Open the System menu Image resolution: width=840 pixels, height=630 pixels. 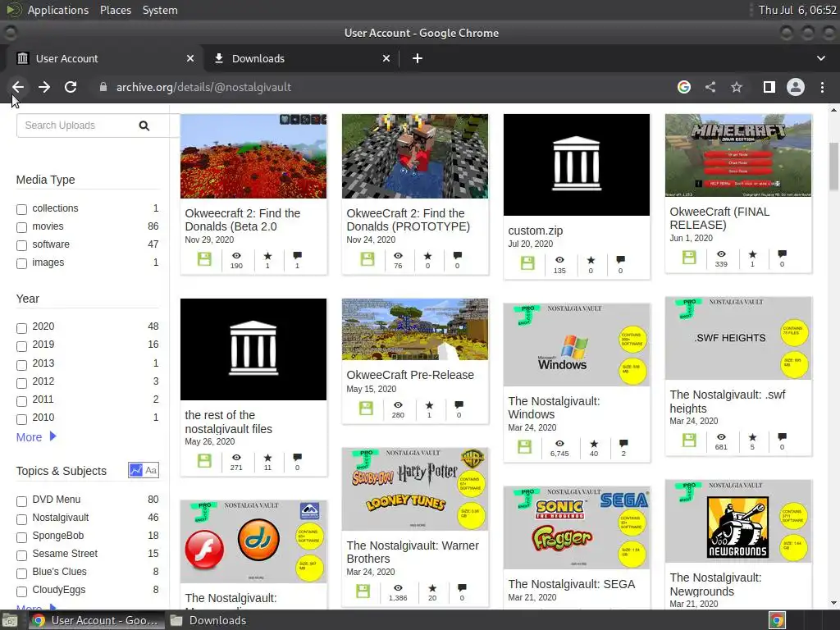[x=160, y=10]
